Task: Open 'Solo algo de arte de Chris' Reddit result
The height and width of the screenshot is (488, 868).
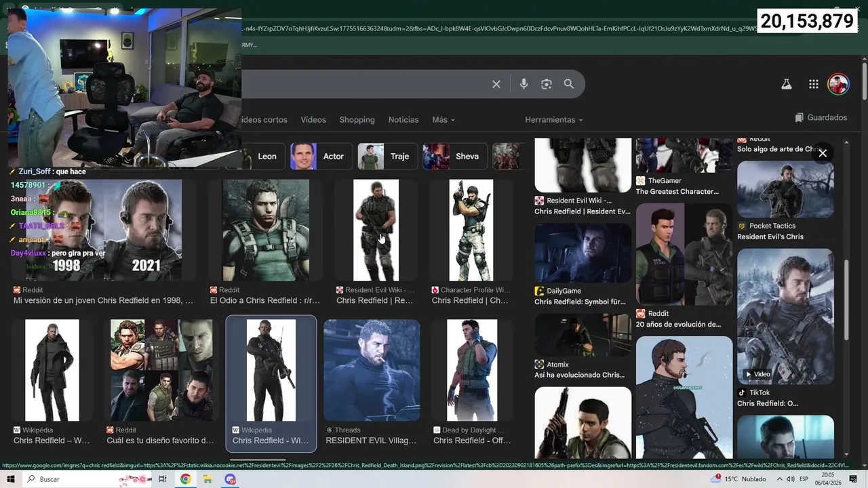Action: coord(780,148)
